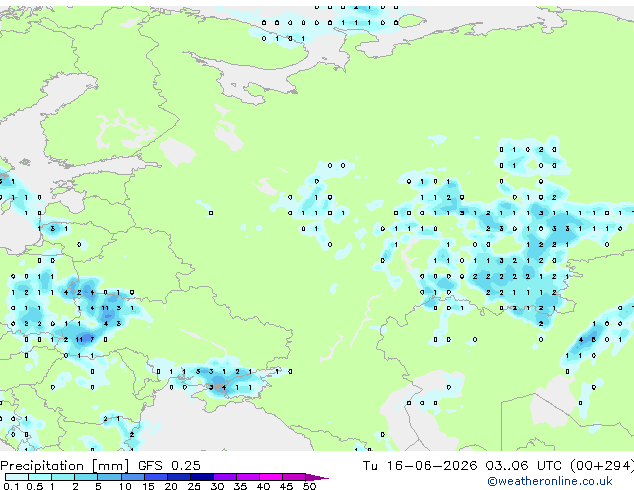The image size is (634, 490).
Task: Click the 'GFS 0.25' model label
Action: tap(169, 466)
